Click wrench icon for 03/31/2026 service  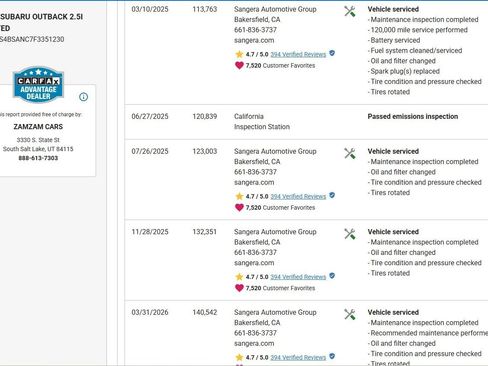(350, 314)
